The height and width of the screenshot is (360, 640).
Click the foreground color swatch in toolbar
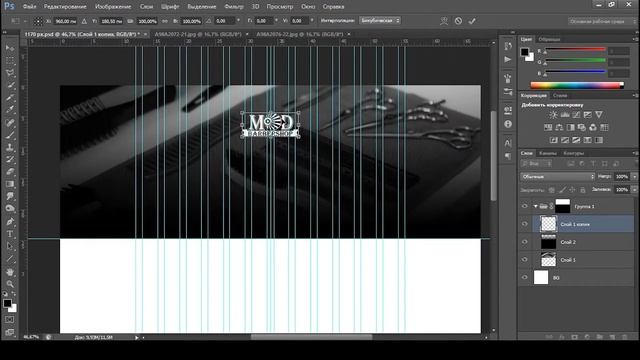coord(7,303)
